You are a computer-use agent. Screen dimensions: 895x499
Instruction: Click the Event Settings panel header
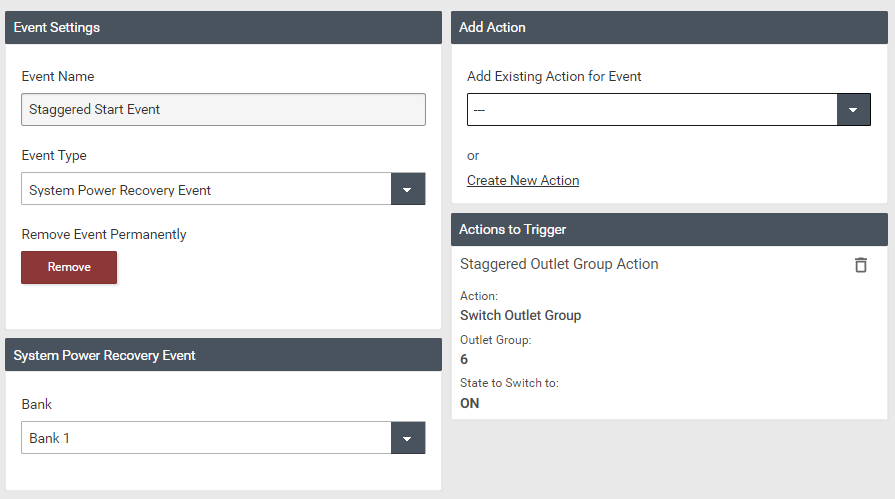click(x=223, y=28)
